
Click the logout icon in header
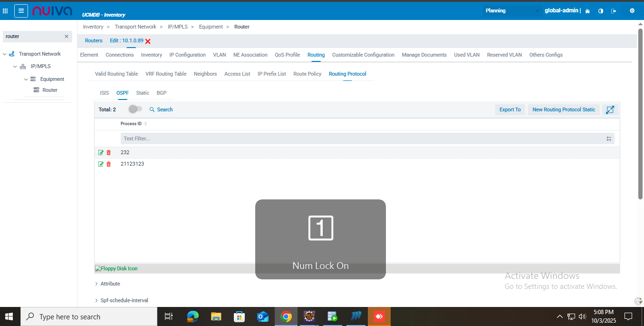[x=614, y=11]
